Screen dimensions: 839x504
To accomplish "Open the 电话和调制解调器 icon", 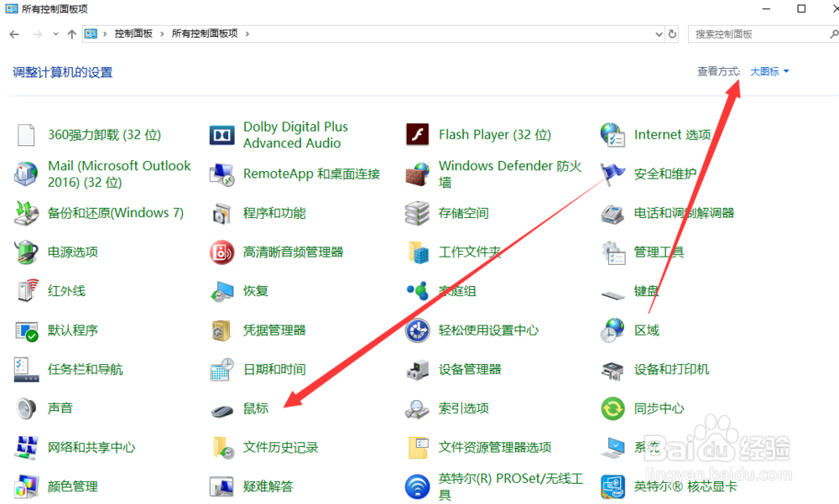I will [612, 214].
